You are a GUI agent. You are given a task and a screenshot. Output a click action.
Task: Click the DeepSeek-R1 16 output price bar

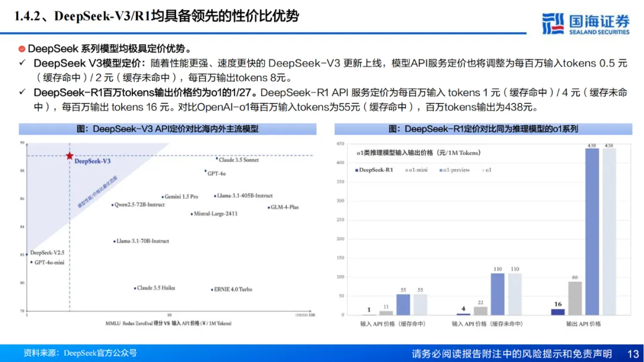click(x=558, y=312)
